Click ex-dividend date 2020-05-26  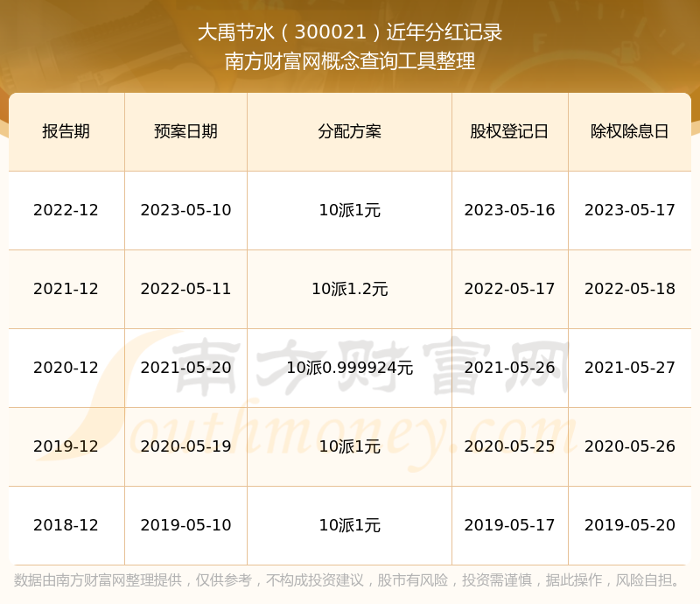[x=629, y=446]
